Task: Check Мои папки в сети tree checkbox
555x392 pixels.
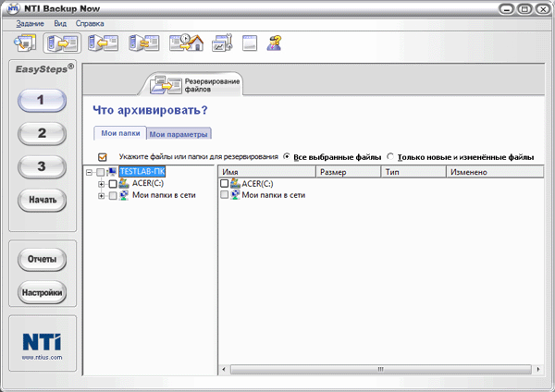Action: coord(113,195)
